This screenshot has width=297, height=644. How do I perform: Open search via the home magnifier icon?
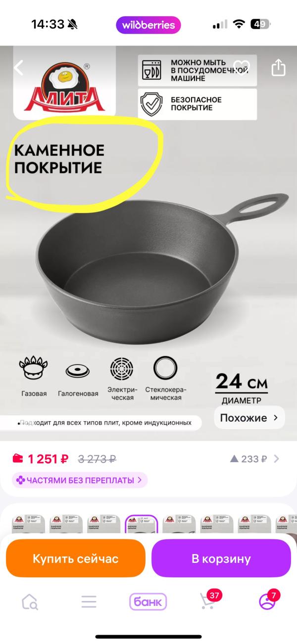[x=30, y=601]
